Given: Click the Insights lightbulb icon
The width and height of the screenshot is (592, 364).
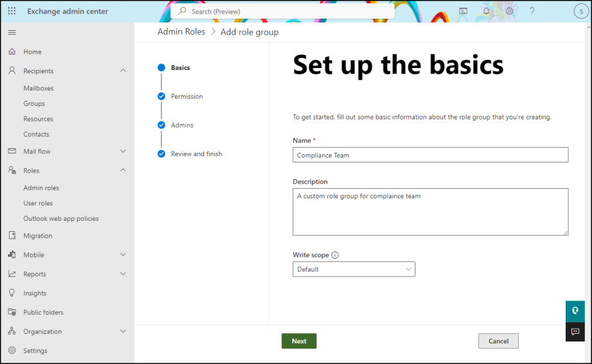Looking at the screenshot, I should click(12, 293).
